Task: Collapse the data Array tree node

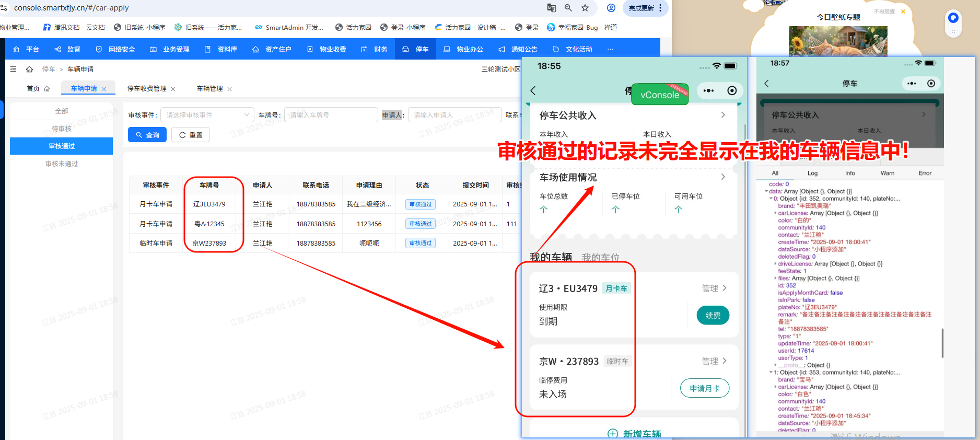Action: (x=766, y=192)
